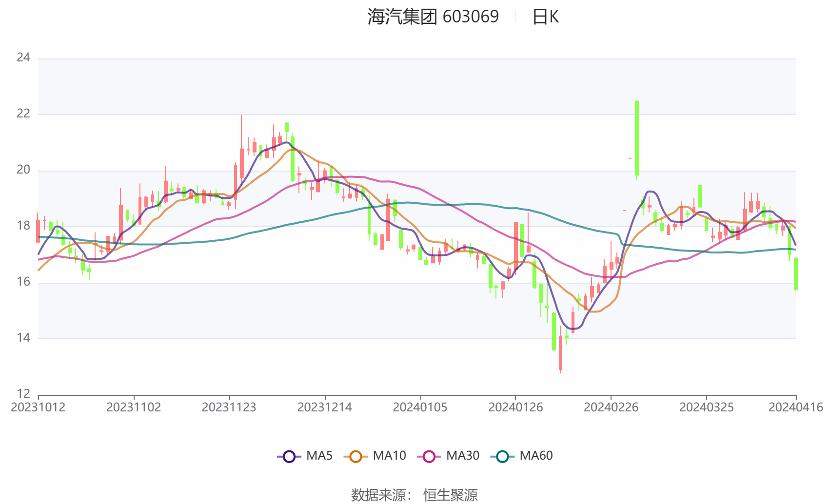Toggle the MA30 legend series
829x504 pixels.
tap(448, 456)
